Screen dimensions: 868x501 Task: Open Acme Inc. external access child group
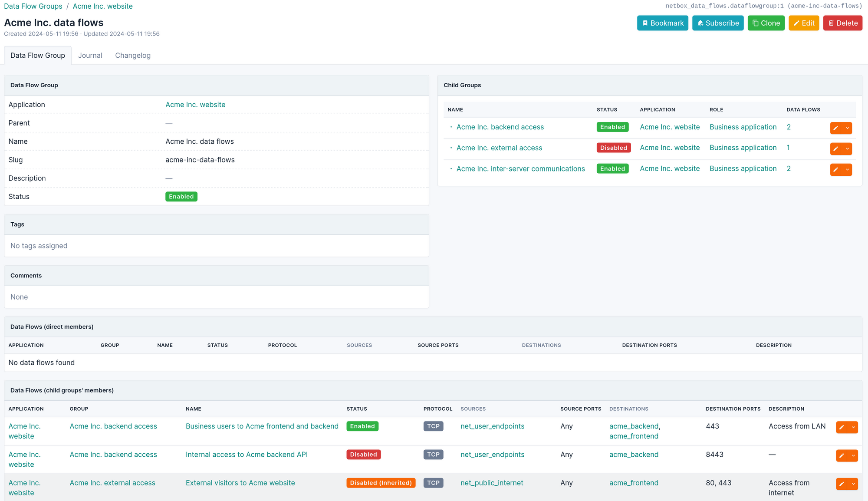click(x=499, y=148)
